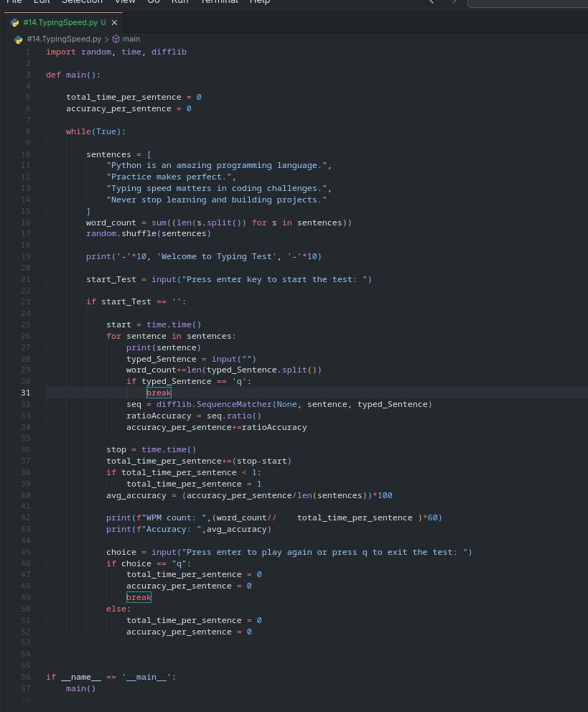Screen dimensions: 588x712
Task: Click the cube symbol icon beside main breadcrumb
Action: [116, 39]
